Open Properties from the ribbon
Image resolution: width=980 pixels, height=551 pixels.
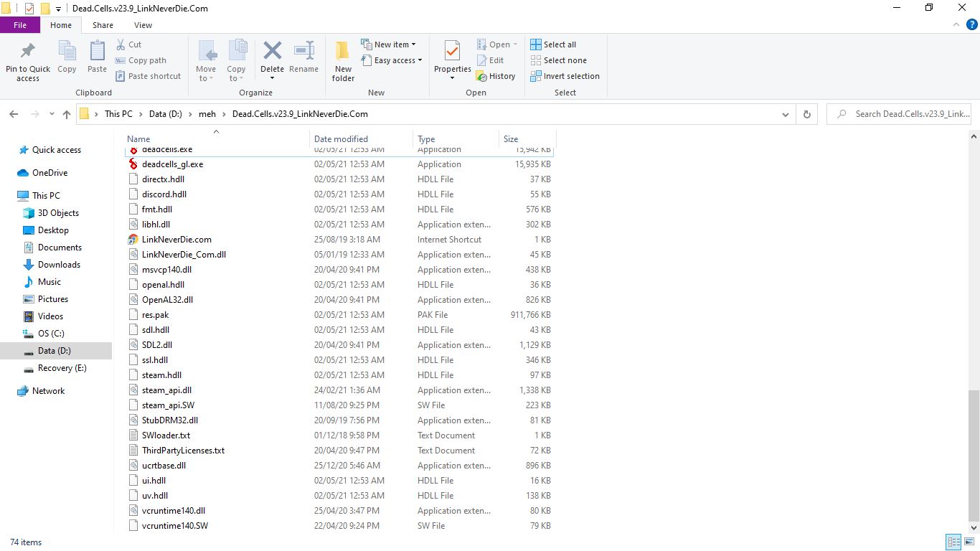[452, 52]
